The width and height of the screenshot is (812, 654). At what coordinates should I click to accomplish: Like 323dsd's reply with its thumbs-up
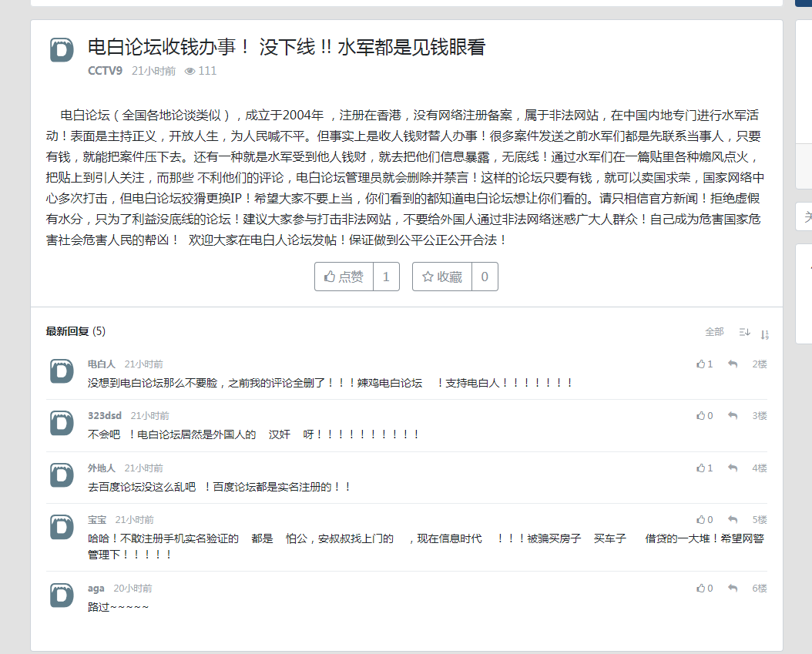pos(700,415)
